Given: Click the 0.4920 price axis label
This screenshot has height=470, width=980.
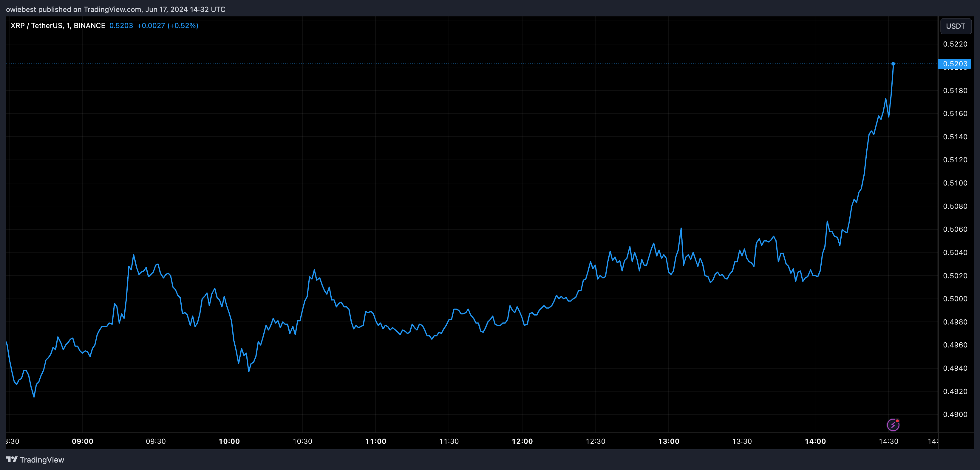Looking at the screenshot, I should click(x=955, y=391).
